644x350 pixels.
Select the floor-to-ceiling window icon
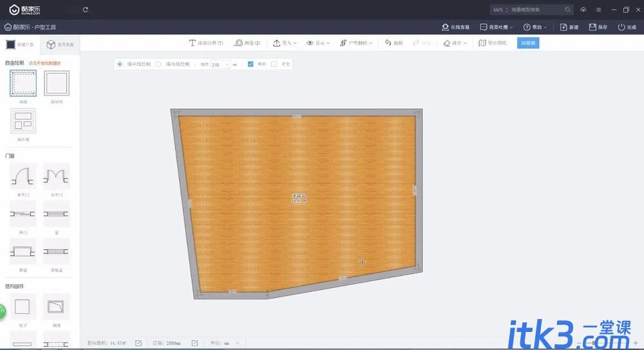point(56,251)
